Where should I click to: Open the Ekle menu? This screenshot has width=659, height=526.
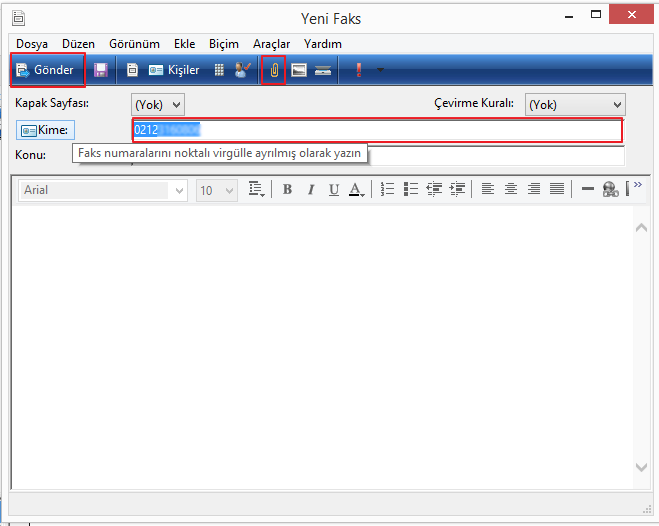(x=185, y=44)
